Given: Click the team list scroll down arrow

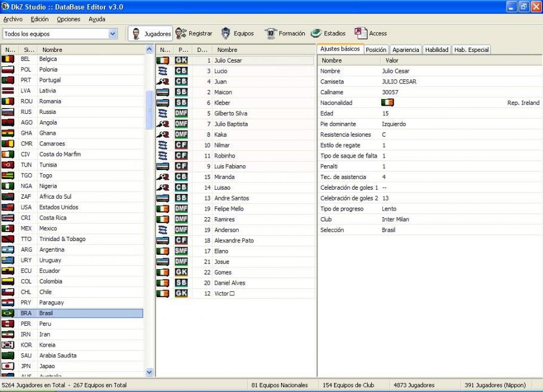Looking at the screenshot, I should pyautogui.click(x=149, y=372).
